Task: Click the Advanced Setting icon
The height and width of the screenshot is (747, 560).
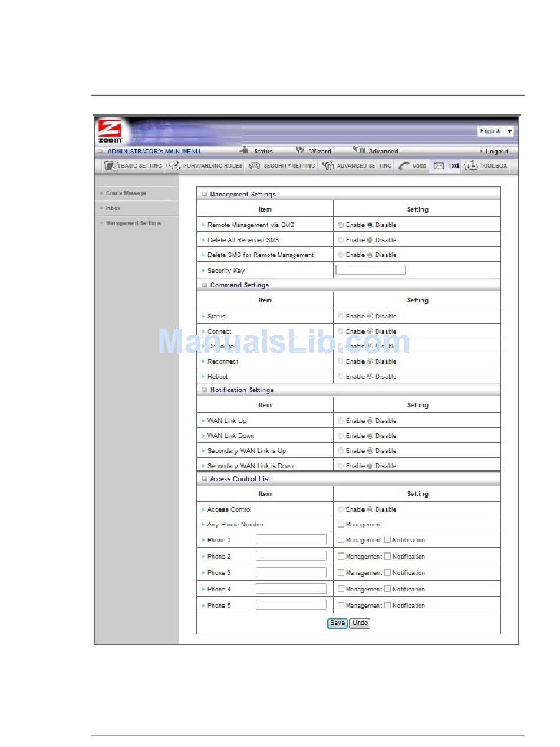Action: pos(328,166)
